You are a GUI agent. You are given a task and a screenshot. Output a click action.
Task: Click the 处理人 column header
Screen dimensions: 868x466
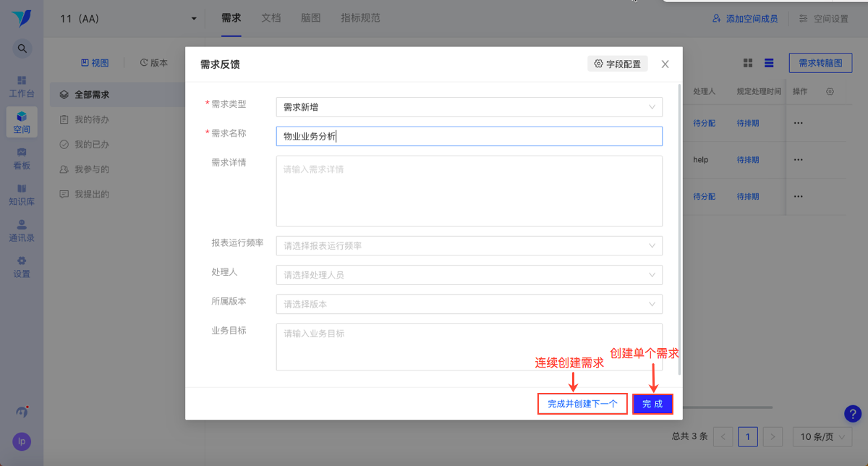pos(704,92)
